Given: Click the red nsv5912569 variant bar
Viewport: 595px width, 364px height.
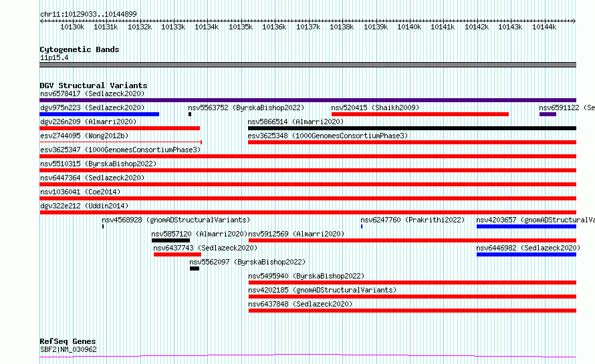Looking at the screenshot, I should point(412,240).
